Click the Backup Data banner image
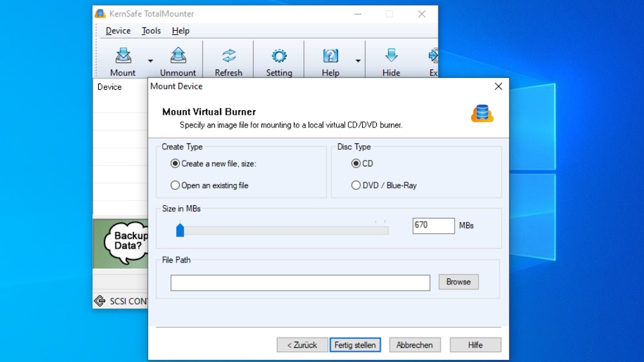 (x=121, y=243)
